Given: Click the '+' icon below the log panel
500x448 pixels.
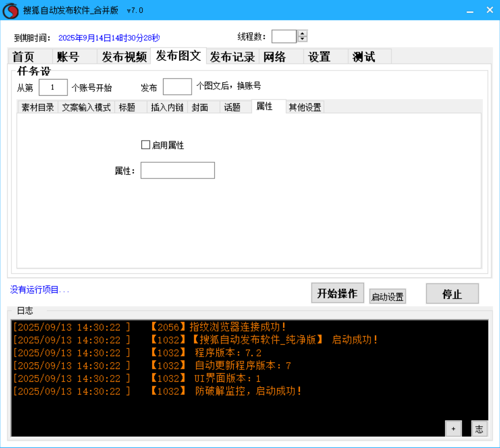Looking at the screenshot, I should coord(453,428).
